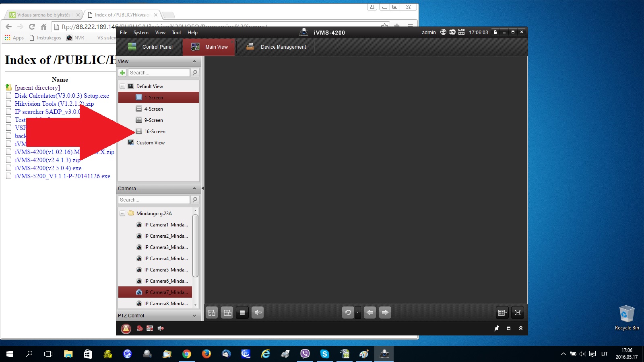Click the network status globe icon
Screen dimensions: 644x362
[443, 32]
